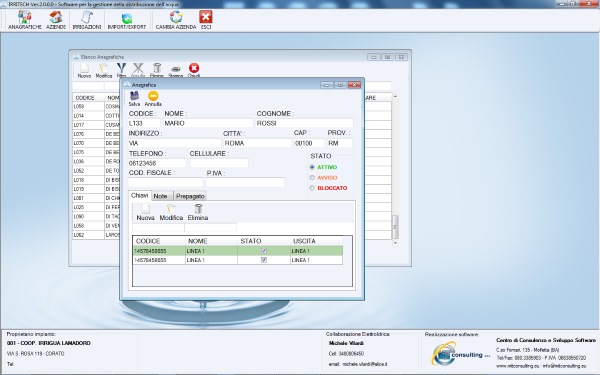Click the Città field containing ROMA
Image resolution: width=600 pixels, height=375 pixels.
click(257, 143)
